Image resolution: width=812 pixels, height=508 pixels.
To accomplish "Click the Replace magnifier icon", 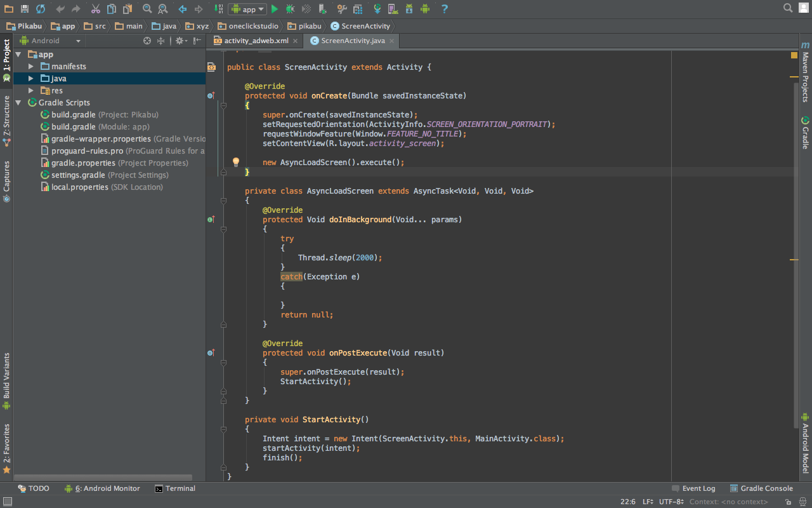I will point(163,9).
